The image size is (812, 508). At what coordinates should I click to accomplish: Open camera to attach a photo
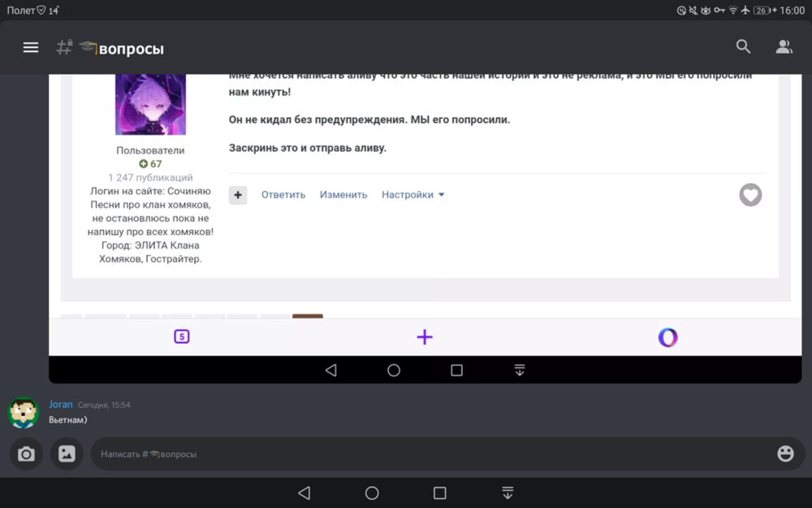(x=26, y=454)
